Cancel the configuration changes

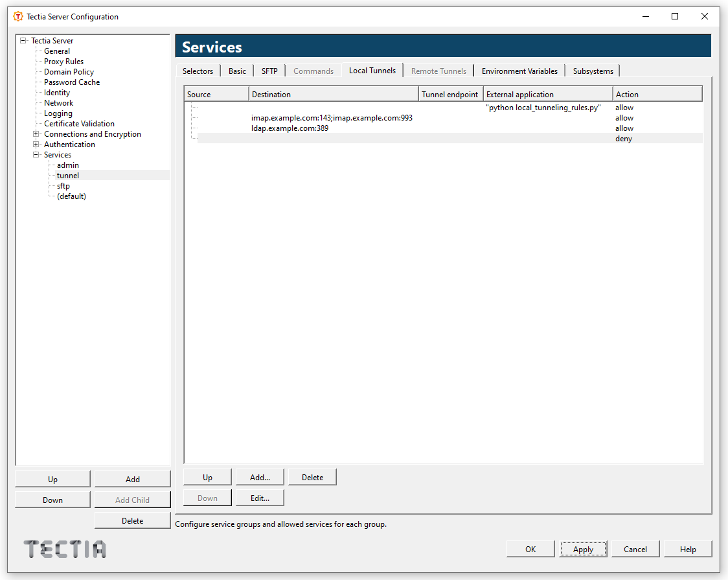click(635, 549)
